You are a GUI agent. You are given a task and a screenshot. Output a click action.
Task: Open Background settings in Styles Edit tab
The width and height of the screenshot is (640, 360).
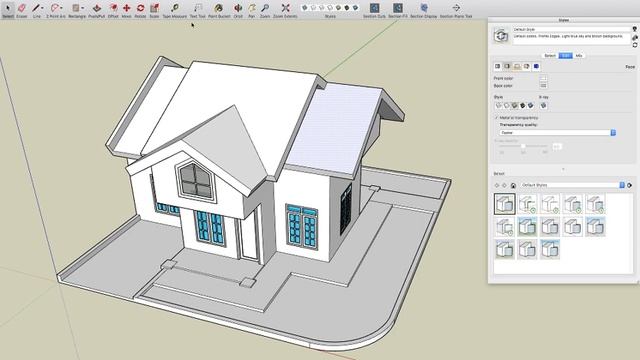tap(517, 66)
